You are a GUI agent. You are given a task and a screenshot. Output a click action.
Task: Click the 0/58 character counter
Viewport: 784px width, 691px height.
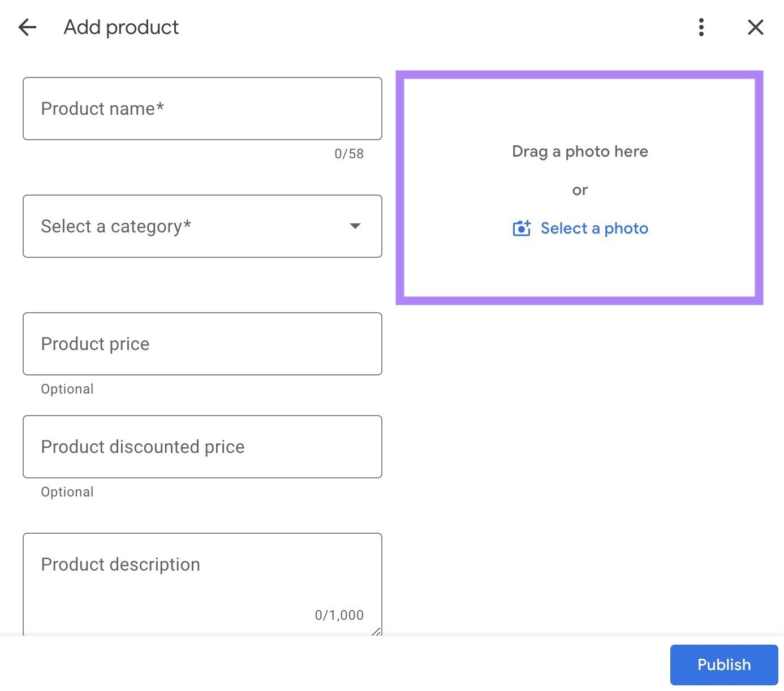coord(348,153)
